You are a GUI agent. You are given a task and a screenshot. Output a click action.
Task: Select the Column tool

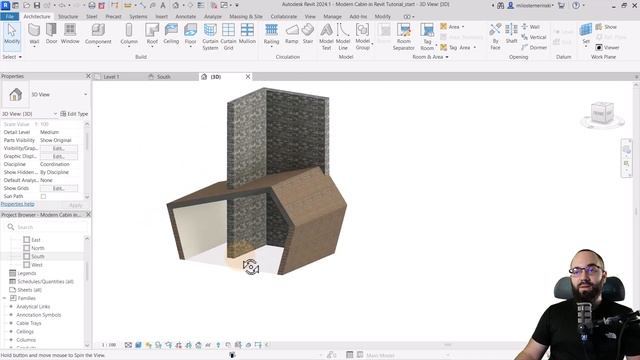(x=129, y=34)
